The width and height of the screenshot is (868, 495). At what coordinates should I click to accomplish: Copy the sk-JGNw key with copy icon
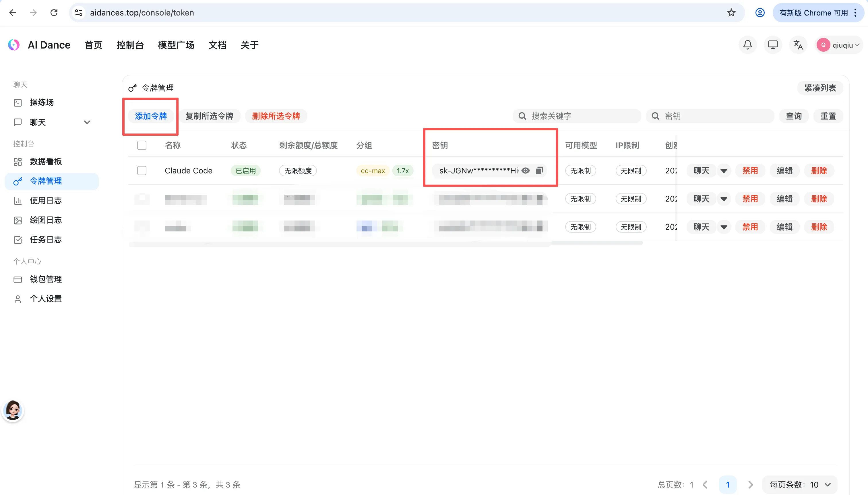539,170
